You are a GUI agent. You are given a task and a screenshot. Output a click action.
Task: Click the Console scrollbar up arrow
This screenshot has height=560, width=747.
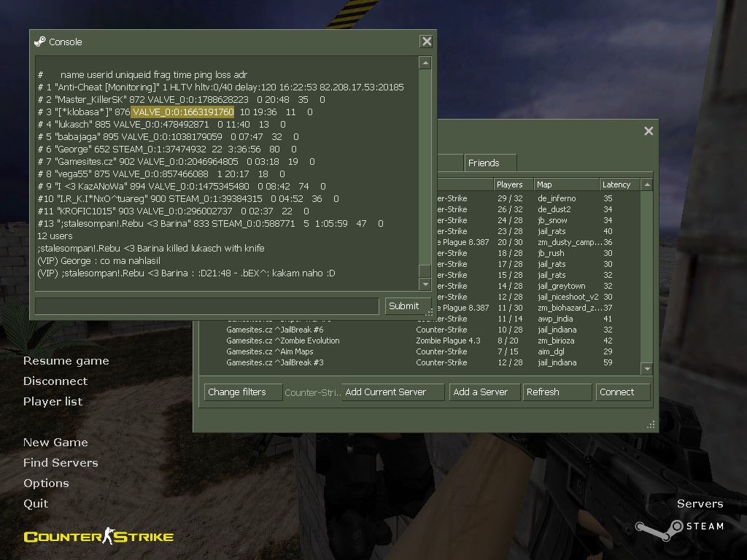(425, 63)
